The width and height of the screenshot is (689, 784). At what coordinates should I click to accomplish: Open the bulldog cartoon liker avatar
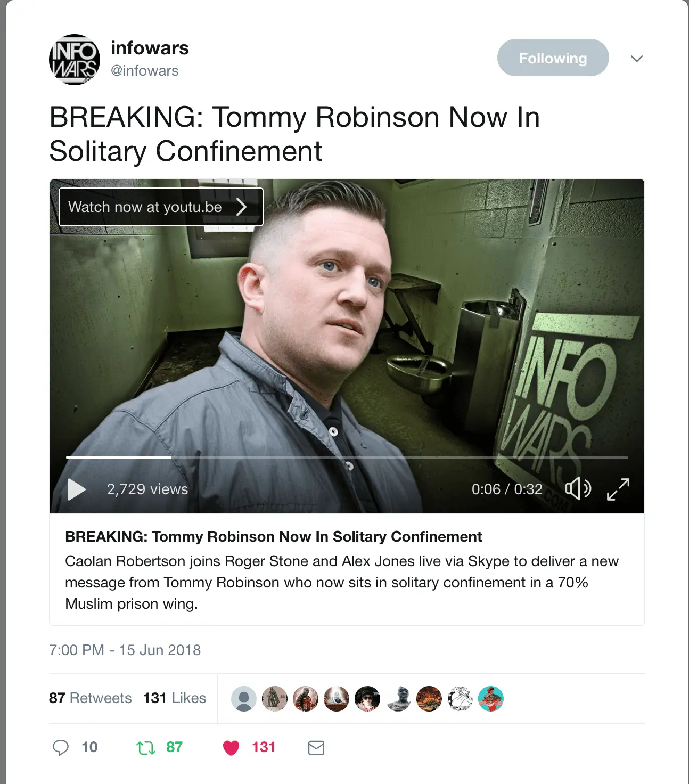coord(460,698)
